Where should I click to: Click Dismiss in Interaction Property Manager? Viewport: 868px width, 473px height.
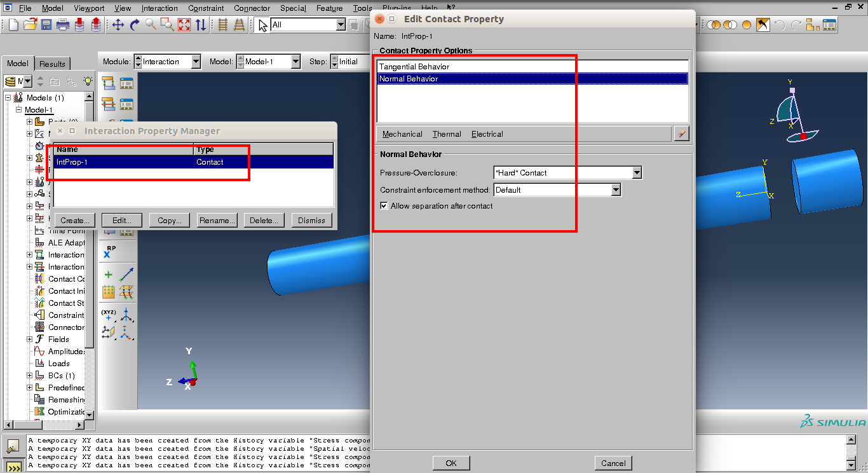tap(312, 220)
